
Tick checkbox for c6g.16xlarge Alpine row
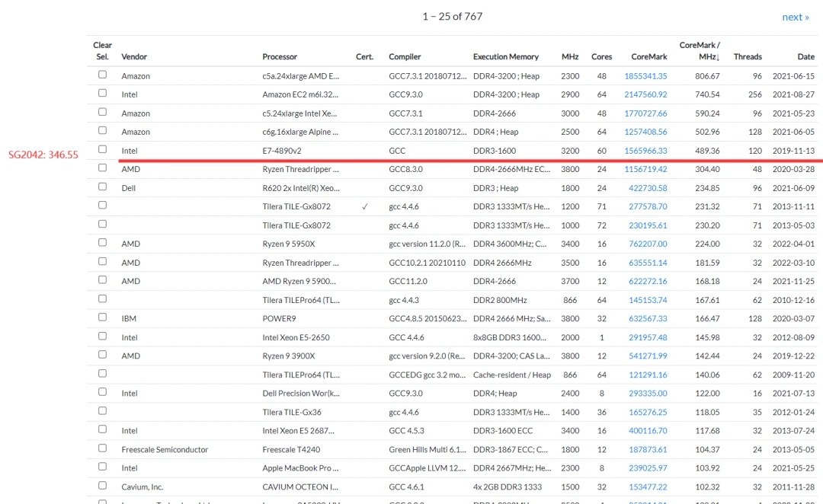[x=102, y=130]
